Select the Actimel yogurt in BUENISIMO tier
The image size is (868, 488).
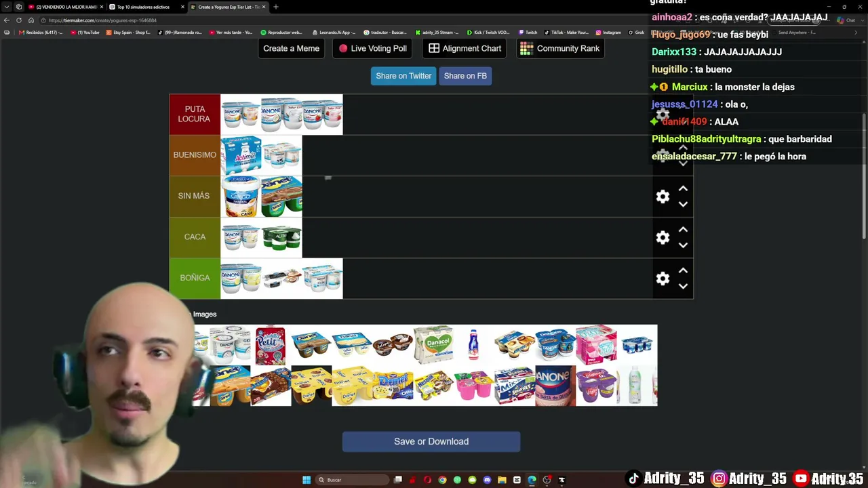coord(241,155)
